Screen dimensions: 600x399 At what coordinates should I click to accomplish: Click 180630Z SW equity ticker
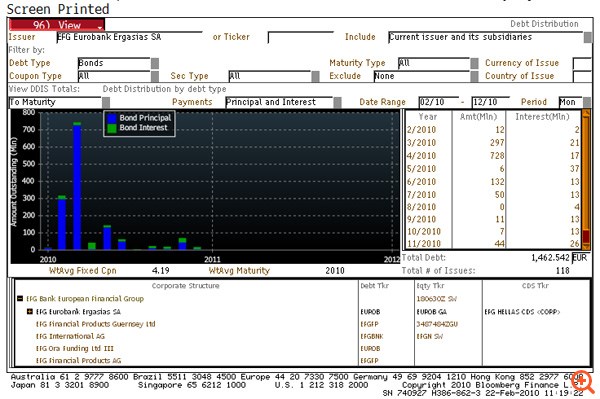(x=437, y=299)
